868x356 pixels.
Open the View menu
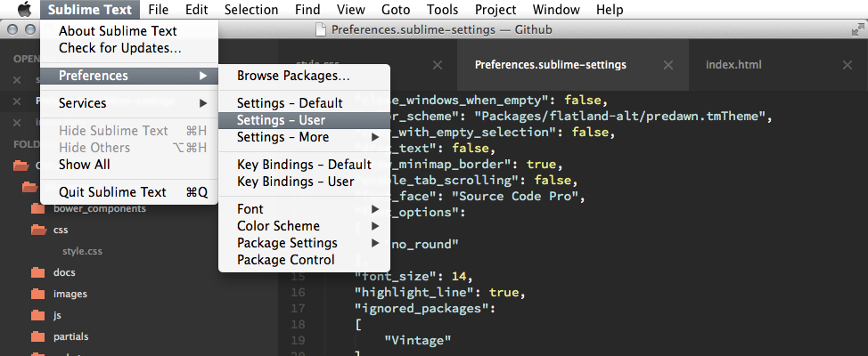point(351,10)
